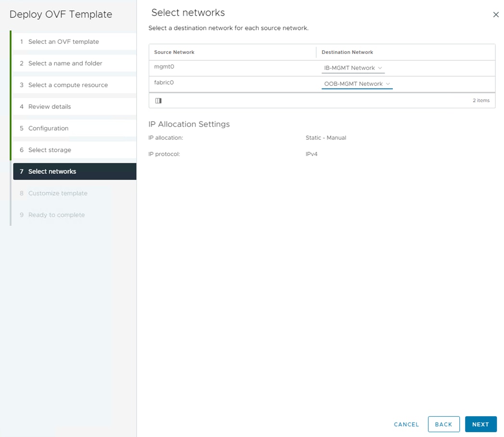This screenshot has width=504, height=437.
Task: Select the mgmt0 source network row
Action: click(x=164, y=67)
